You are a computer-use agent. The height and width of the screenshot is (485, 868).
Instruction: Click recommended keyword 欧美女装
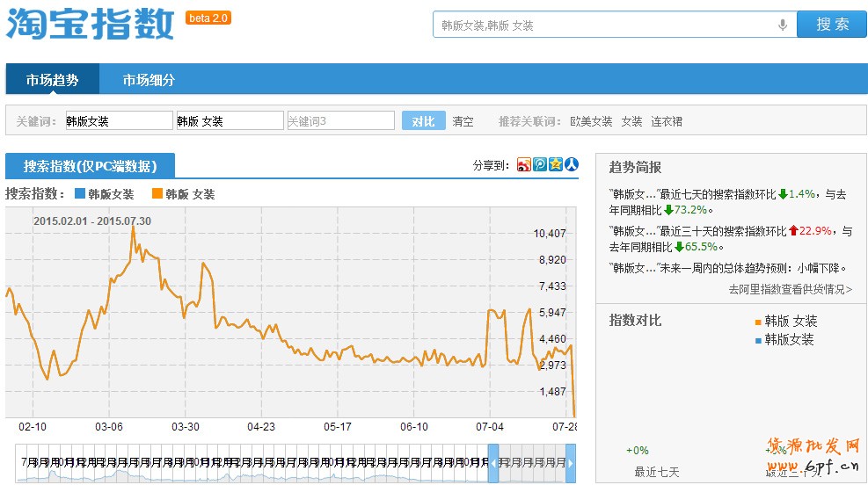(591, 121)
